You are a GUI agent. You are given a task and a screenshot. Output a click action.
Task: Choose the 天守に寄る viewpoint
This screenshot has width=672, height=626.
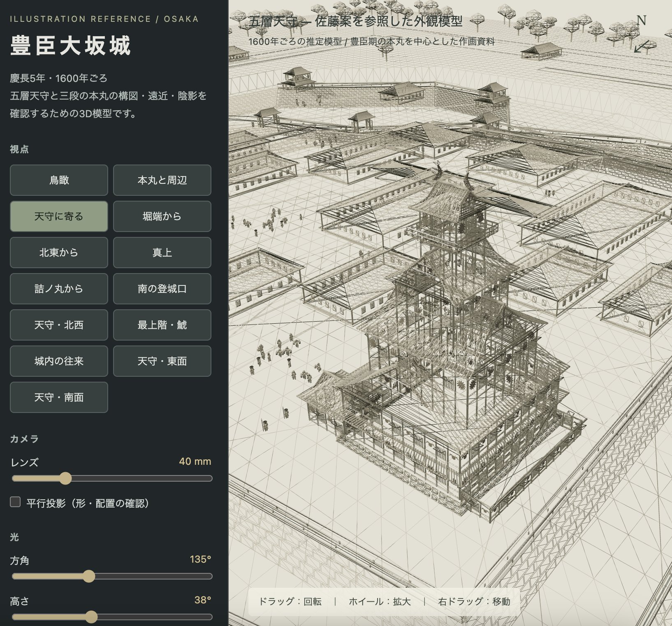click(x=59, y=216)
